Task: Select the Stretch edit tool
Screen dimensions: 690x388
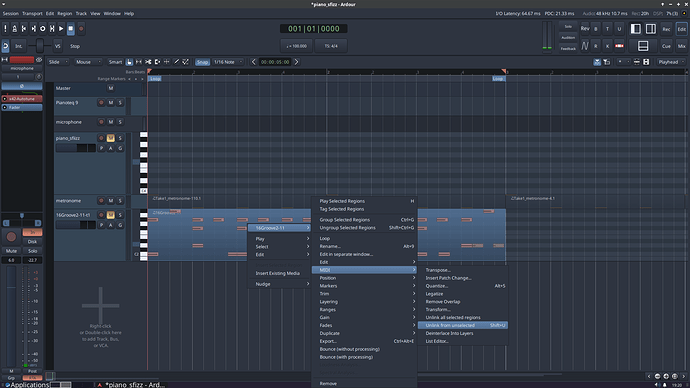Action: click(x=167, y=62)
